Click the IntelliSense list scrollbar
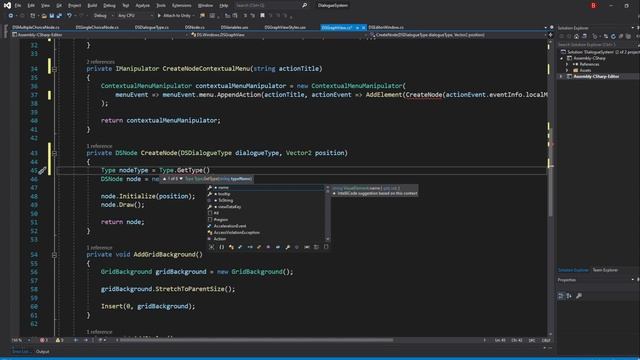Screen dimensions: 640x360 click(x=327, y=213)
